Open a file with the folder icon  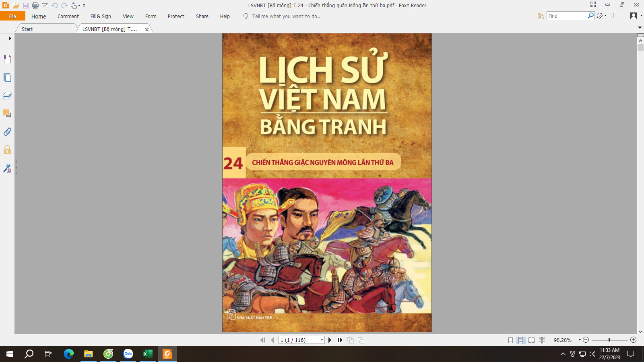(x=16, y=6)
